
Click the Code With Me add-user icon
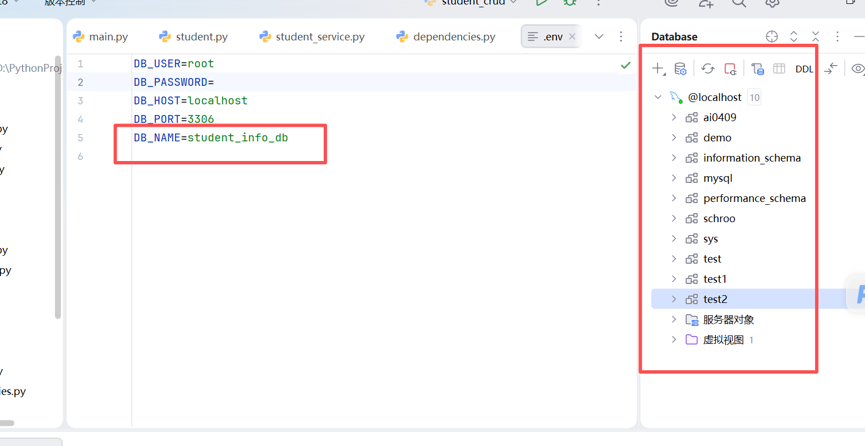pos(706,3)
